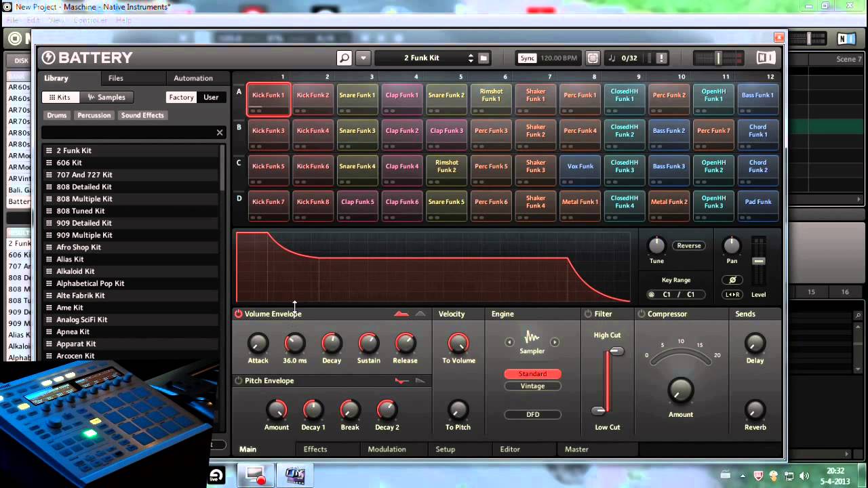This screenshot has height=488, width=868.
Task: Click the magnifier browser icon in header
Action: [x=344, y=58]
